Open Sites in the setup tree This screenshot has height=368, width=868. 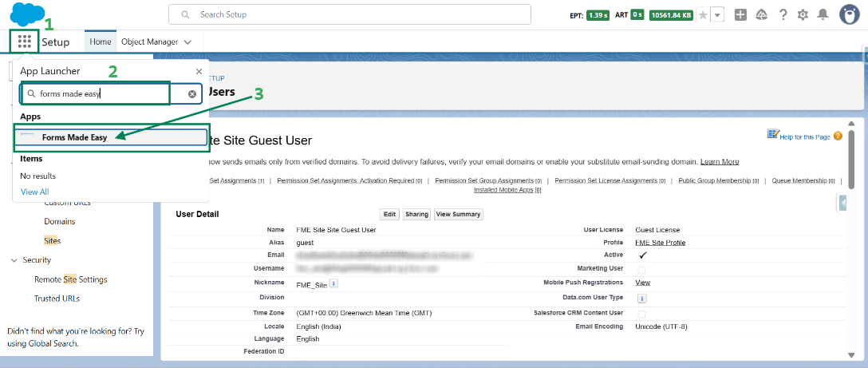[53, 241]
